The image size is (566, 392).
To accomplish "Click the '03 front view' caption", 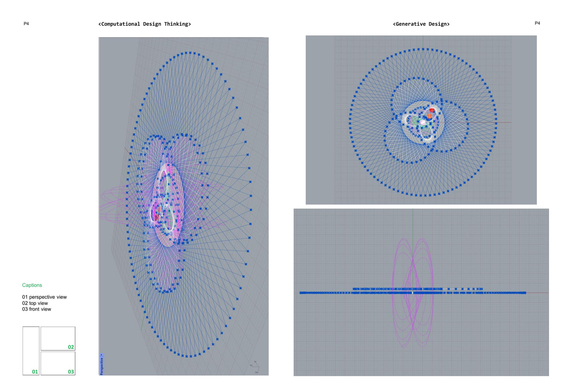I will pyautogui.click(x=36, y=309).
